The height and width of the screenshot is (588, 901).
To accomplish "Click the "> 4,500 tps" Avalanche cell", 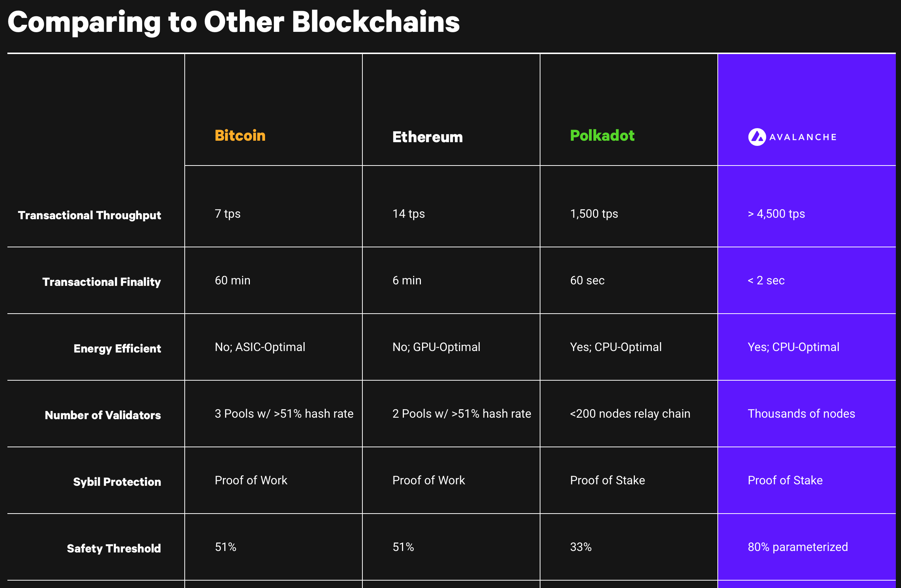I will click(x=776, y=214).
